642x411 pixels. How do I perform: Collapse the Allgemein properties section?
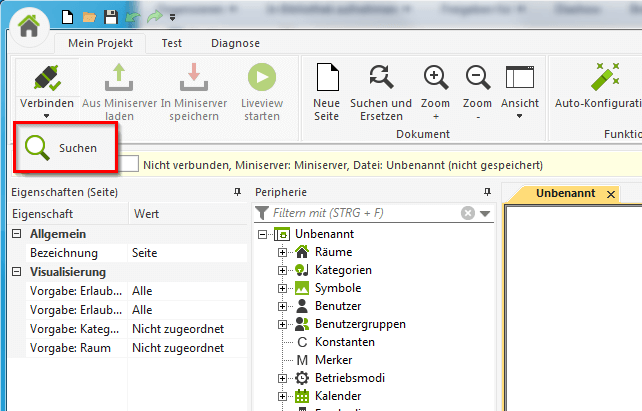[x=17, y=234]
